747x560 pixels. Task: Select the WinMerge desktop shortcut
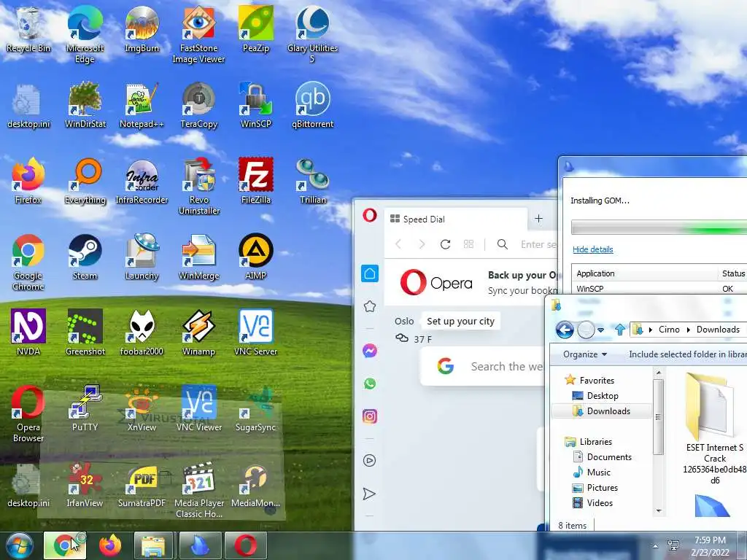(x=198, y=257)
